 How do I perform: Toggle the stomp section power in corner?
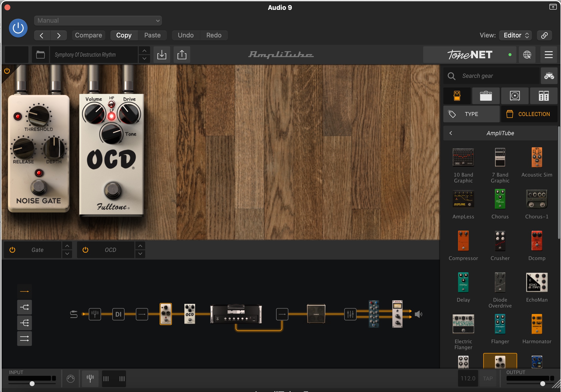7,71
